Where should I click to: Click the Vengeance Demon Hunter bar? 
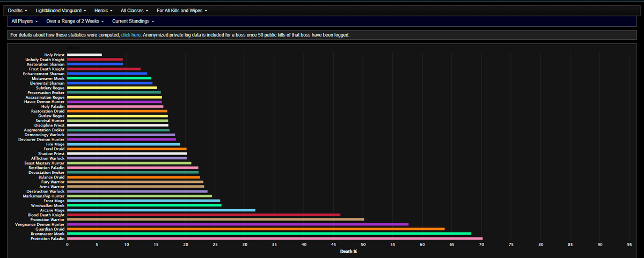coord(238,224)
